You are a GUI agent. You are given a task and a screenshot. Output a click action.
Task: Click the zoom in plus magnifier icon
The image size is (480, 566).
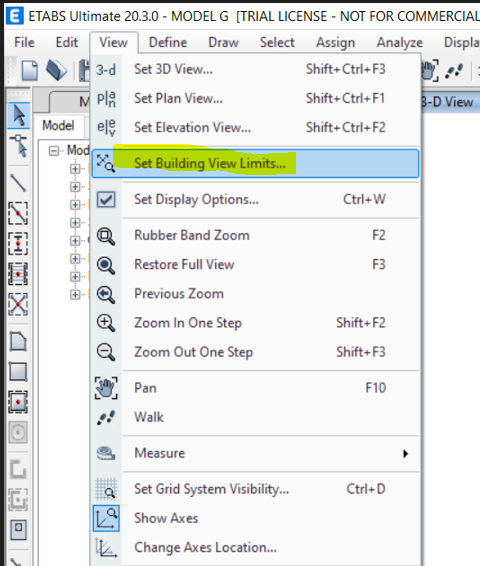point(106,323)
